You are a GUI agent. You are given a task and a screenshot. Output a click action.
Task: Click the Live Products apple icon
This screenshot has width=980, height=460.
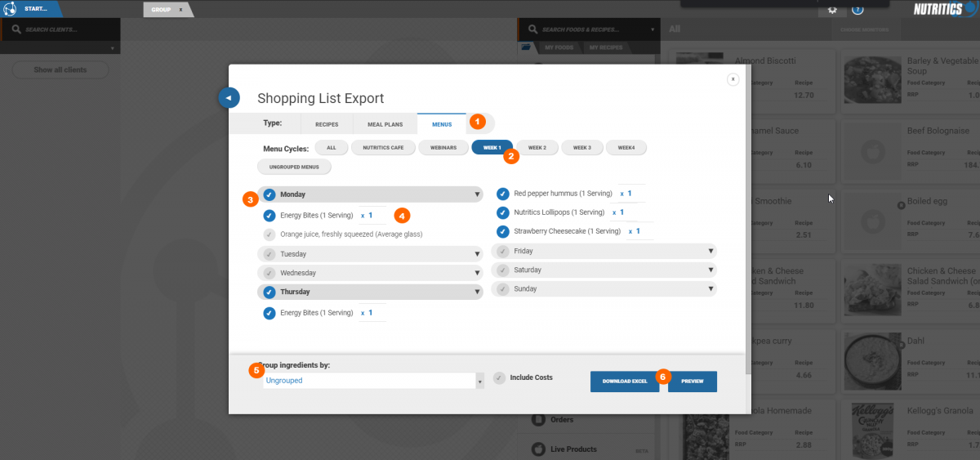[538, 449]
